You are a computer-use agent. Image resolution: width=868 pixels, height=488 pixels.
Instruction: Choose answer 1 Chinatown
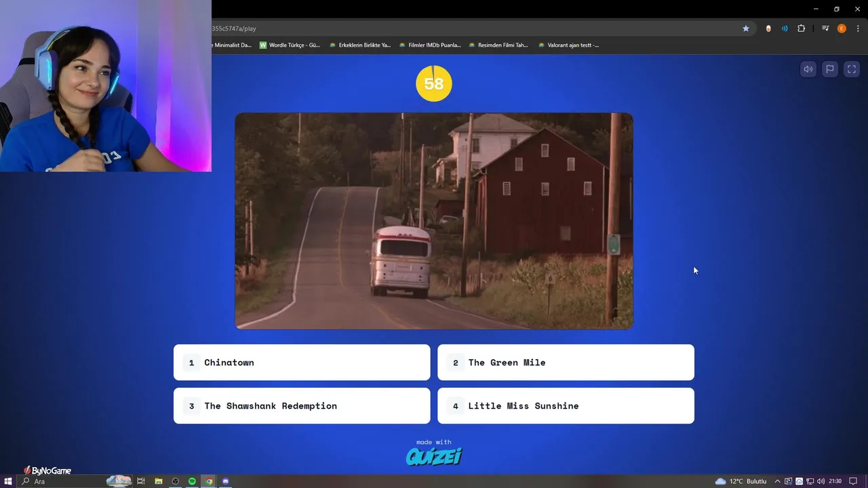302,363
